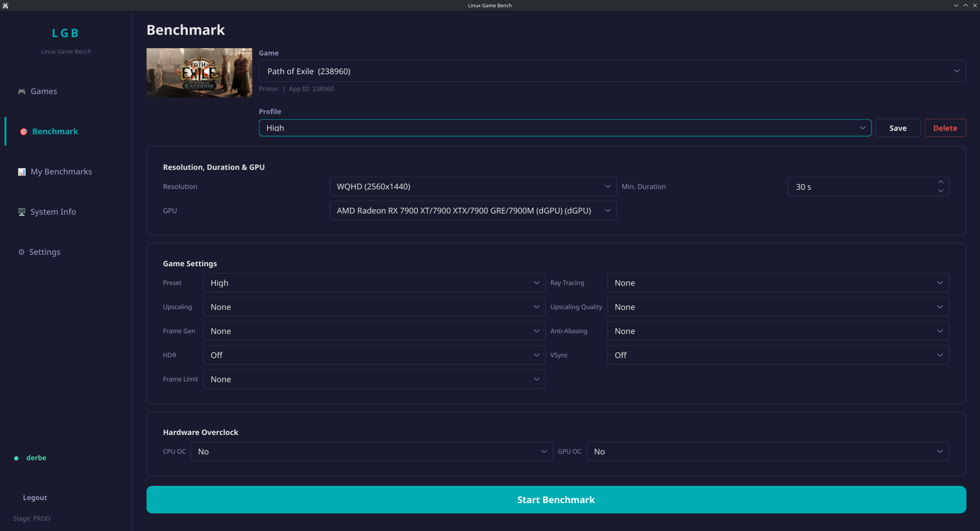Click the derbe online status indicator
Image resolution: width=980 pixels, height=531 pixels.
pyautogui.click(x=16, y=458)
